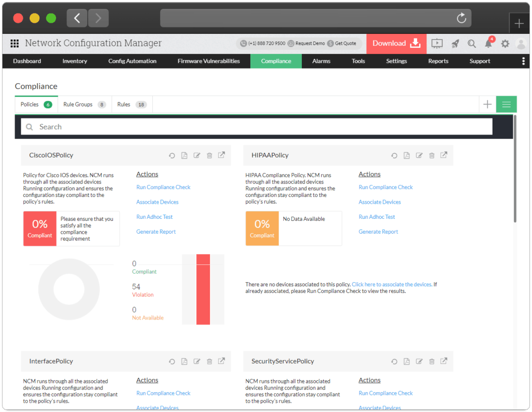Image resolution: width=532 pixels, height=412 pixels.
Task: Click the rocket quick-start icon
Action: [x=455, y=44]
